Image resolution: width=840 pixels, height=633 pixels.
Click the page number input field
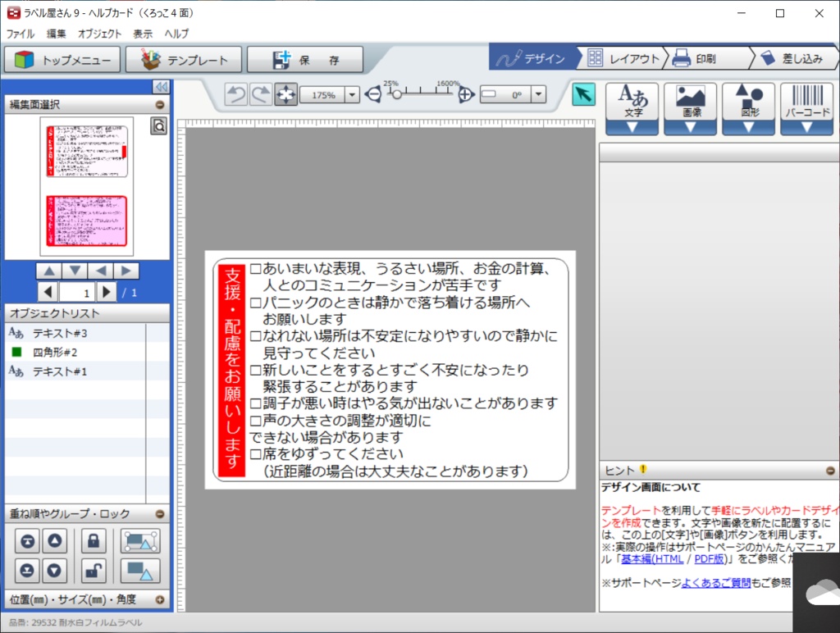click(x=77, y=293)
